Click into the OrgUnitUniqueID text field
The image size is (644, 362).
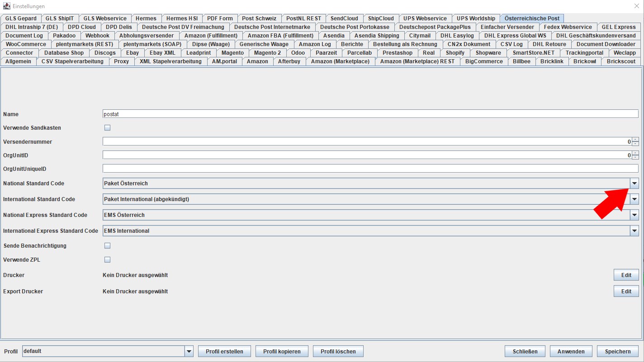pyautogui.click(x=370, y=169)
